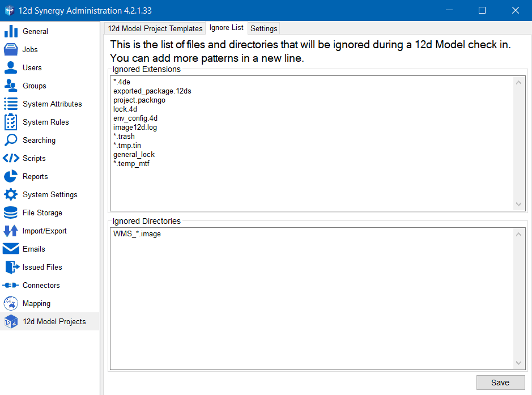Open the Connectors plug icon
This screenshot has width=532, height=395.
click(11, 285)
